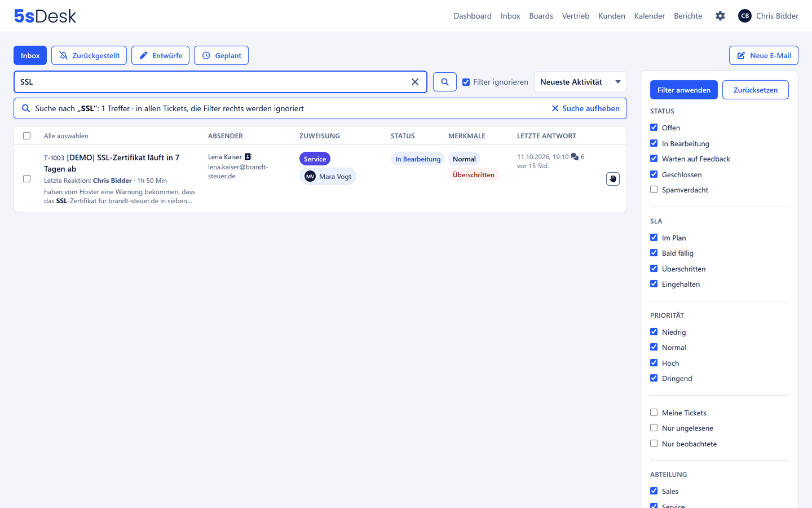Uncheck the Geschlossen status filter
This screenshot has height=508, width=812.
click(654, 174)
